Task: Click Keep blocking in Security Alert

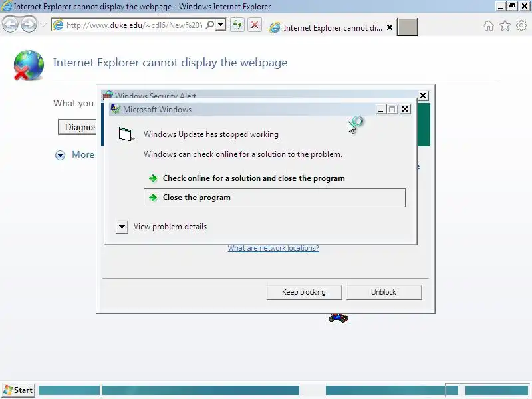Action: (304, 292)
